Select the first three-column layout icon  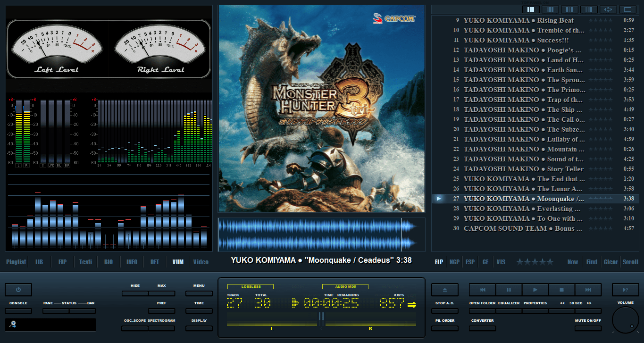[x=531, y=9]
